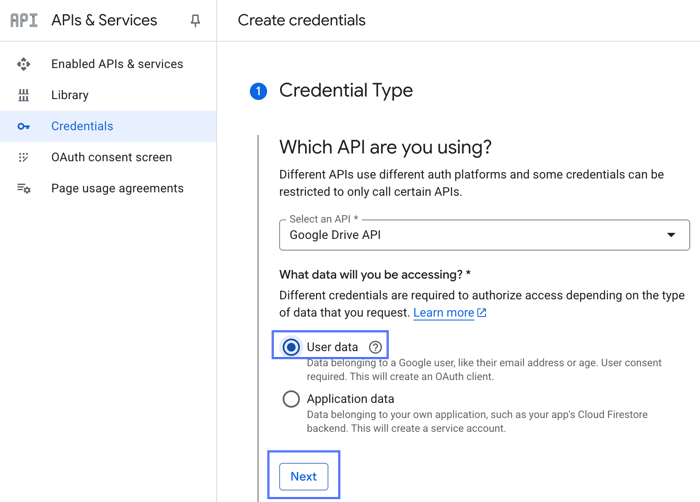Click the OAuth consent screen icon
This screenshot has width=700, height=502.
point(24,157)
